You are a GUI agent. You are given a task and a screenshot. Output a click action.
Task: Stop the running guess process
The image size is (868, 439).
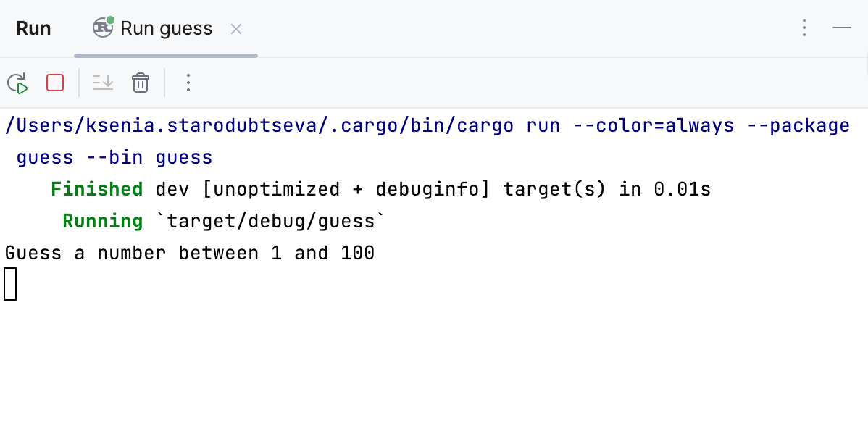point(55,83)
